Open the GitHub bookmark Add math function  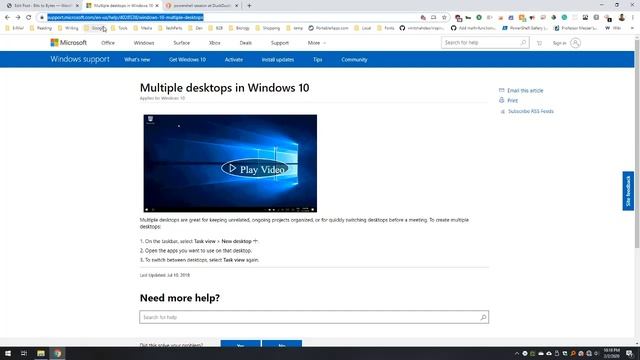[473, 28]
